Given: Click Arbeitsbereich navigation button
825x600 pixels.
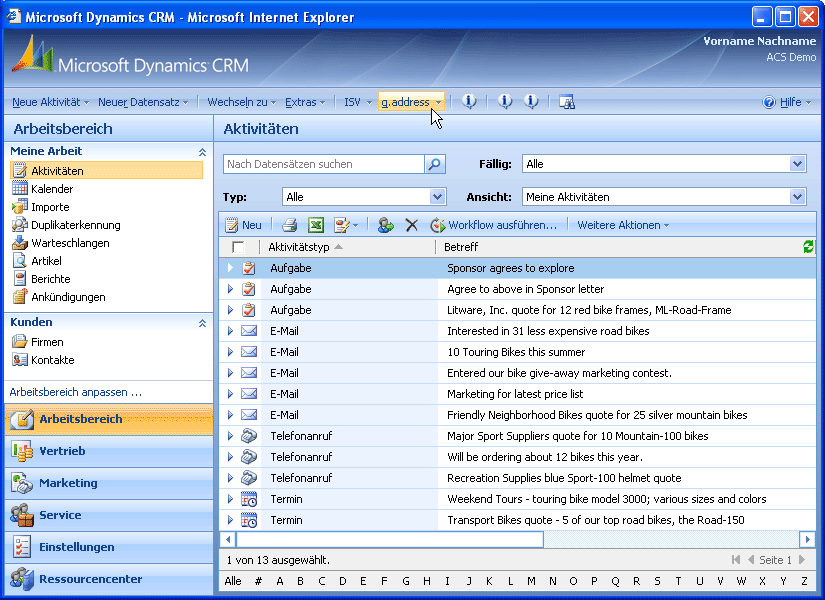Looking at the screenshot, I should coord(109,419).
